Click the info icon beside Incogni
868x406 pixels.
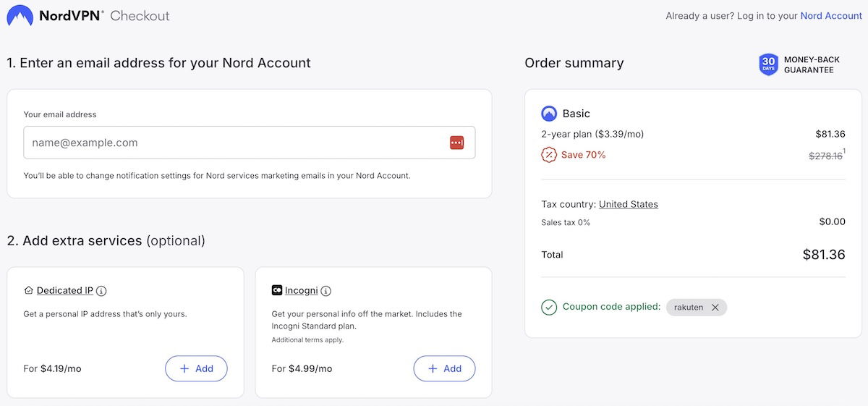click(325, 291)
